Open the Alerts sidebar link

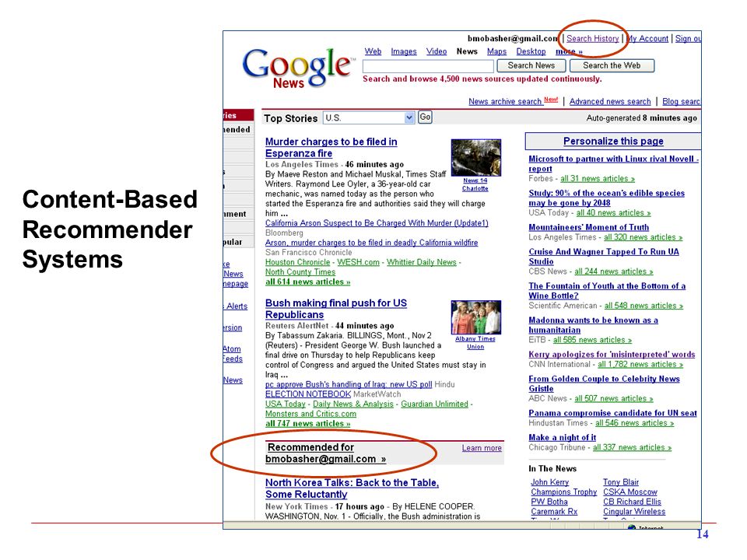point(236,306)
